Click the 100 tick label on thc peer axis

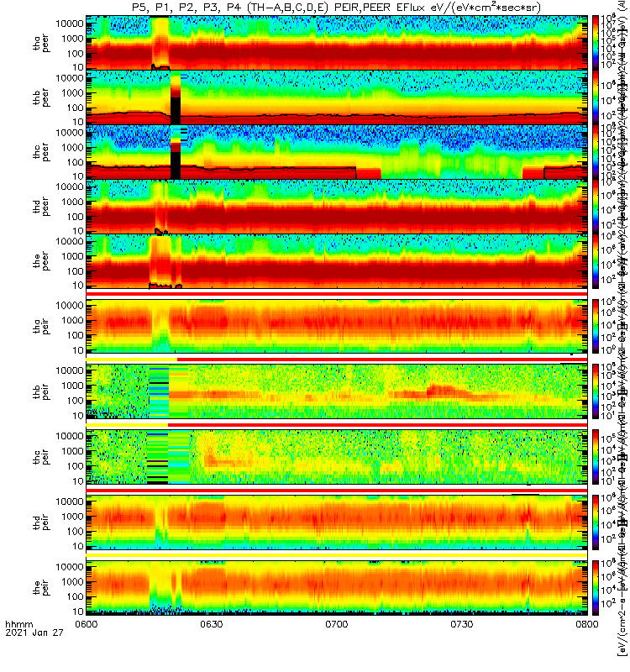tap(75, 162)
